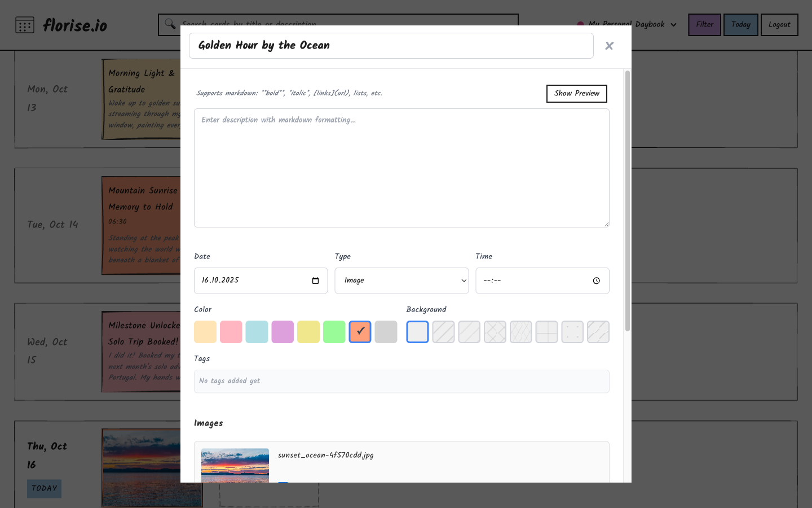Choose the pink color swatch

[x=231, y=332]
